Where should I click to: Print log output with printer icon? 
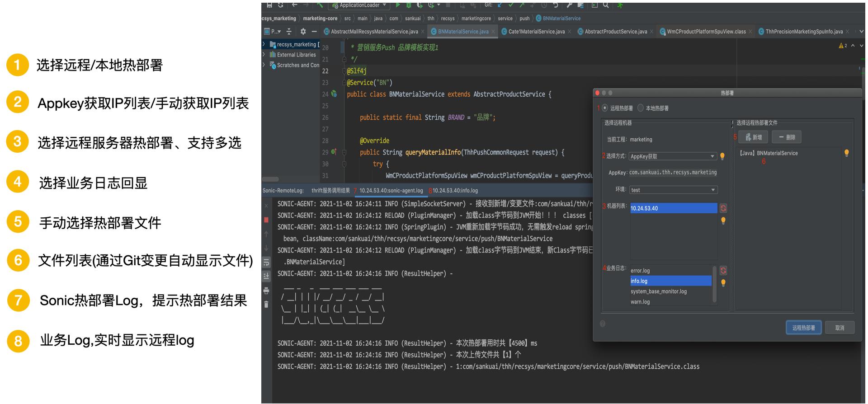click(266, 290)
